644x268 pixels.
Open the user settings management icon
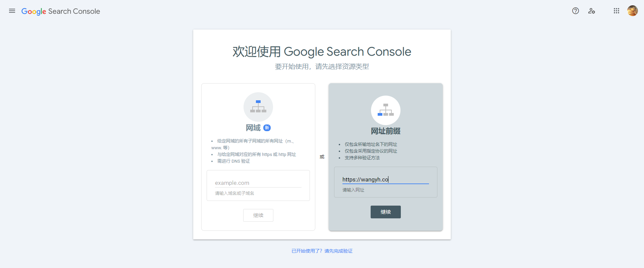(x=592, y=11)
